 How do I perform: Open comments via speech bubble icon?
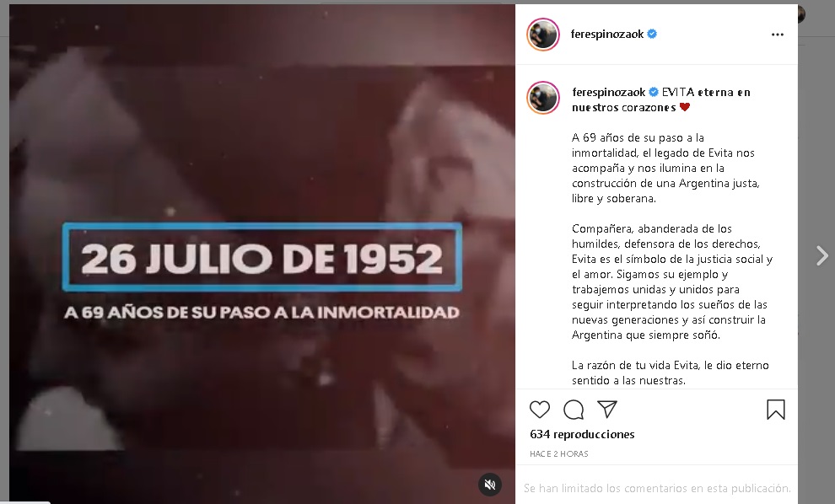[574, 410]
